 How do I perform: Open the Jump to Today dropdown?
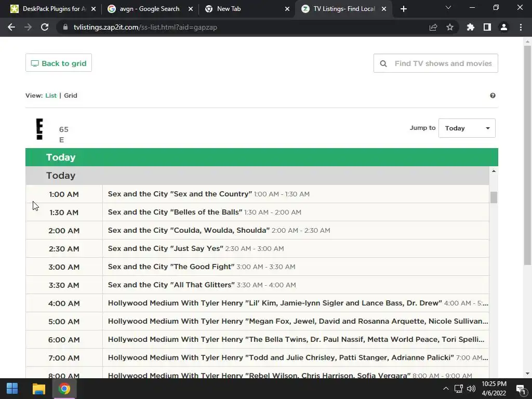(467, 128)
